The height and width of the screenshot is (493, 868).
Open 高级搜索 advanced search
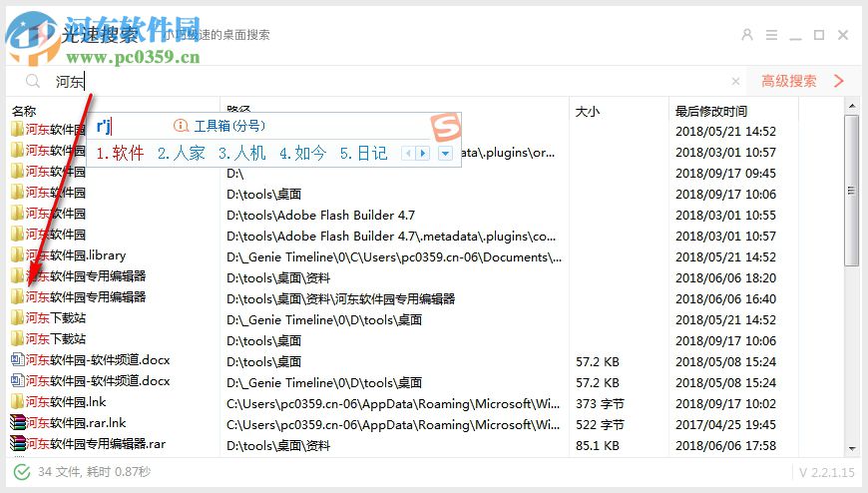click(788, 82)
